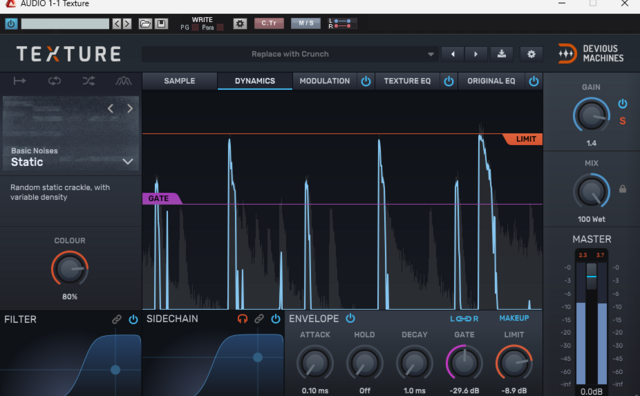Toggle the plugin host power button
The height and width of the screenshot is (396, 640).
[11, 24]
